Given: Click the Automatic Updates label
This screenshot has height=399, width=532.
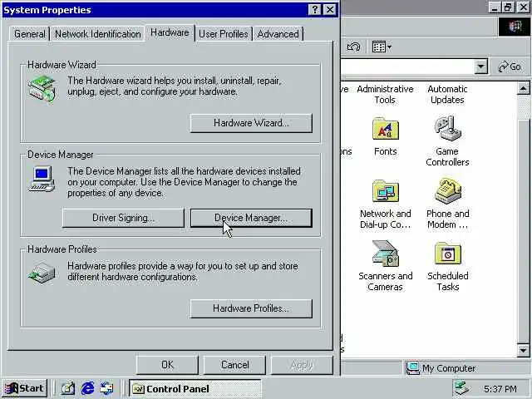Looking at the screenshot, I should (447, 94).
